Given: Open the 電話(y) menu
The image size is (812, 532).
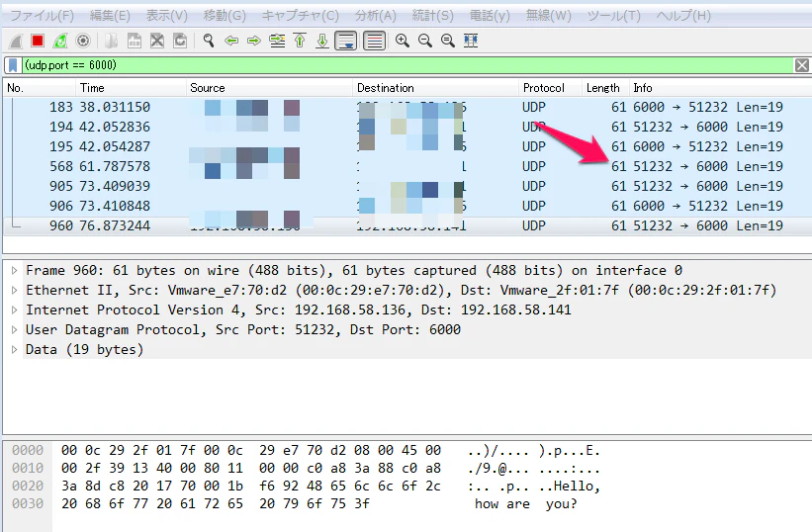Looking at the screenshot, I should [490, 16].
